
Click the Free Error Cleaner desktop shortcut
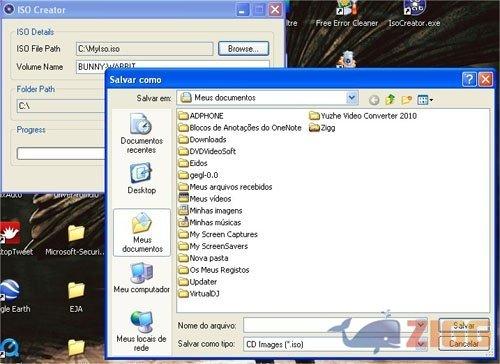(x=347, y=14)
